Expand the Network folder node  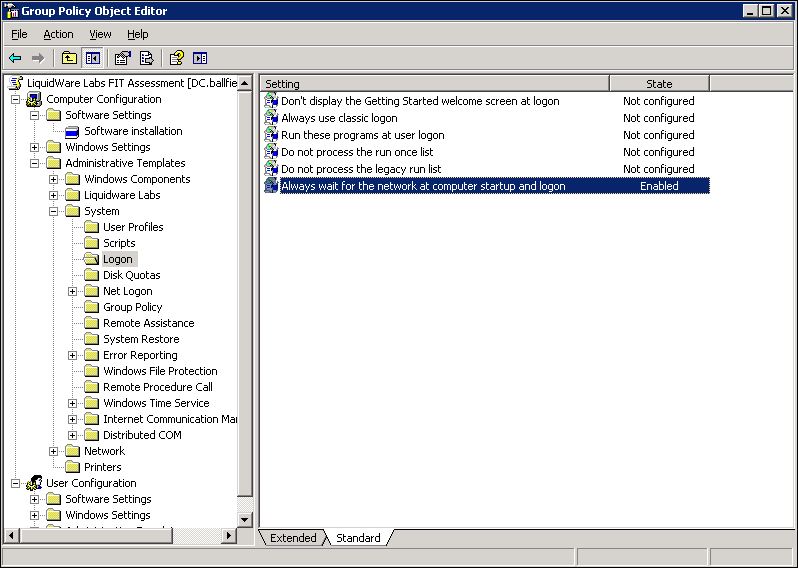tap(54, 451)
